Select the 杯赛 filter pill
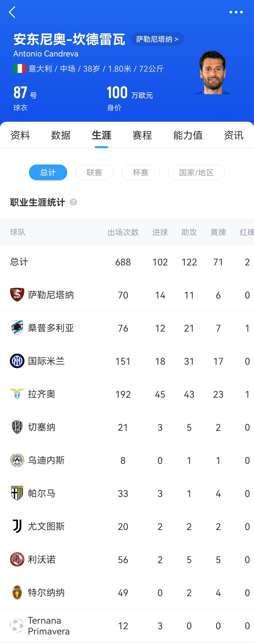Screen dimensions: 254x644 click(x=140, y=172)
